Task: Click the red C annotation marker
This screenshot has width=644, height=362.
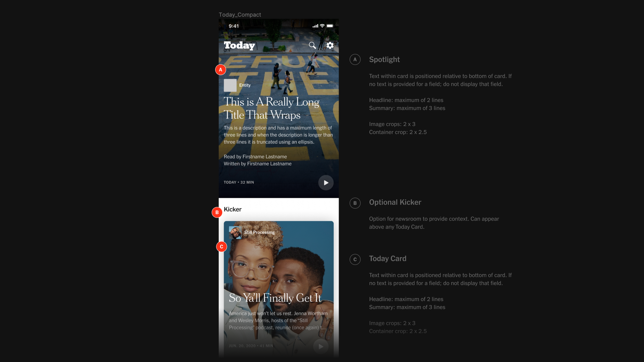Action: point(221,247)
